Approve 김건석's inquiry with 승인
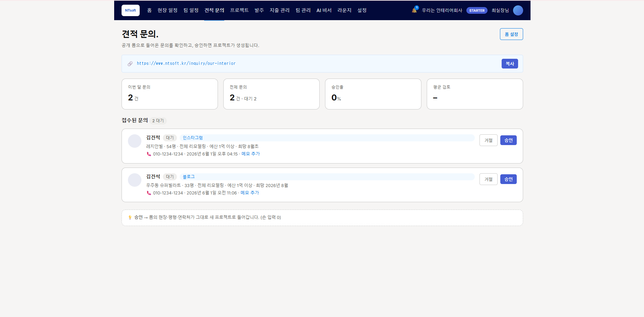Screen dimensions: 644x317 coord(508,179)
